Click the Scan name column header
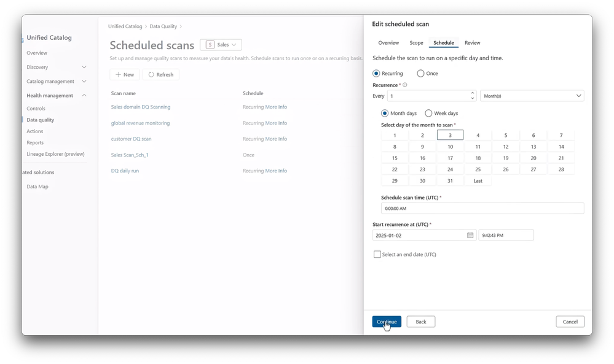614x364 pixels. (x=124, y=93)
